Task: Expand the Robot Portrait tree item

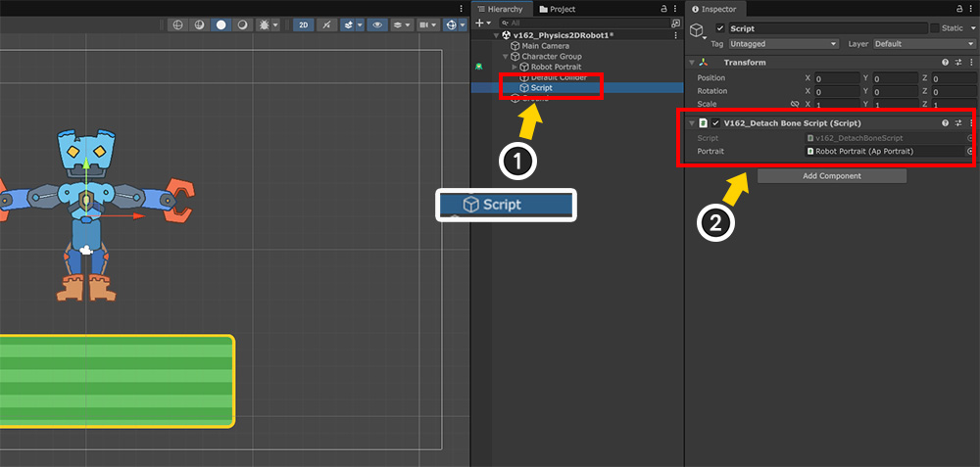Action: pos(515,67)
